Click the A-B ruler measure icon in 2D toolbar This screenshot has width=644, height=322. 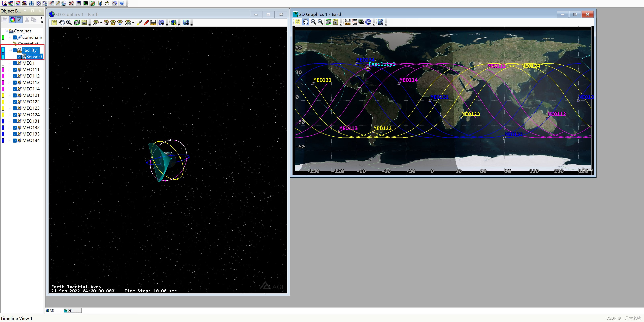347,22
